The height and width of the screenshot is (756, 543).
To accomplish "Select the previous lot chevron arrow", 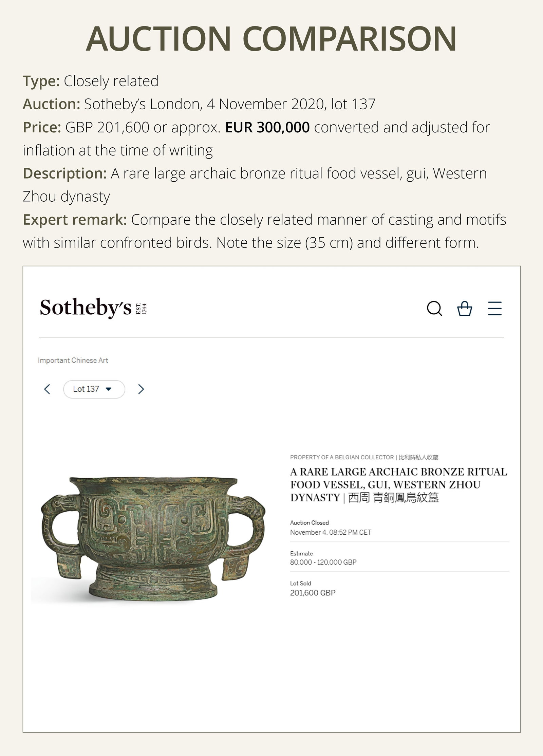I will point(48,389).
